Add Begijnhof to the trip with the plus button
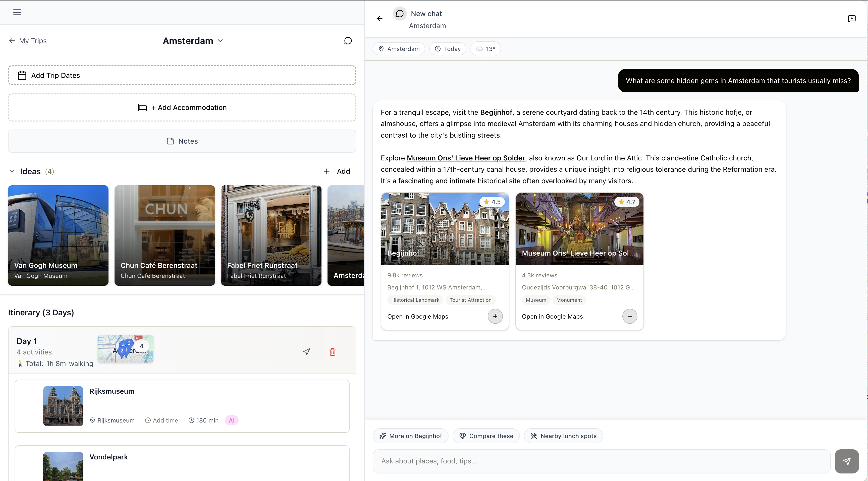The width and height of the screenshot is (868, 481). coord(495,316)
